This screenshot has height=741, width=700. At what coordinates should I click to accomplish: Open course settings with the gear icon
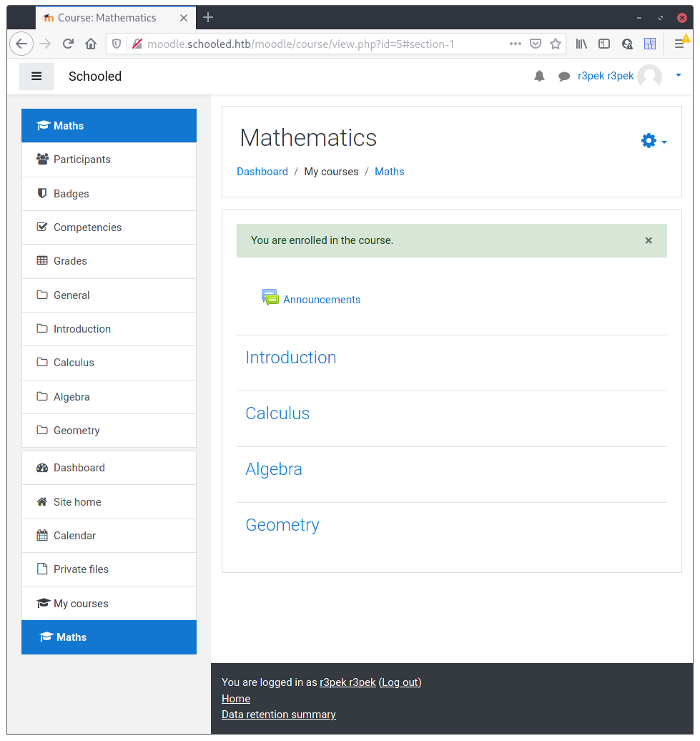(648, 141)
